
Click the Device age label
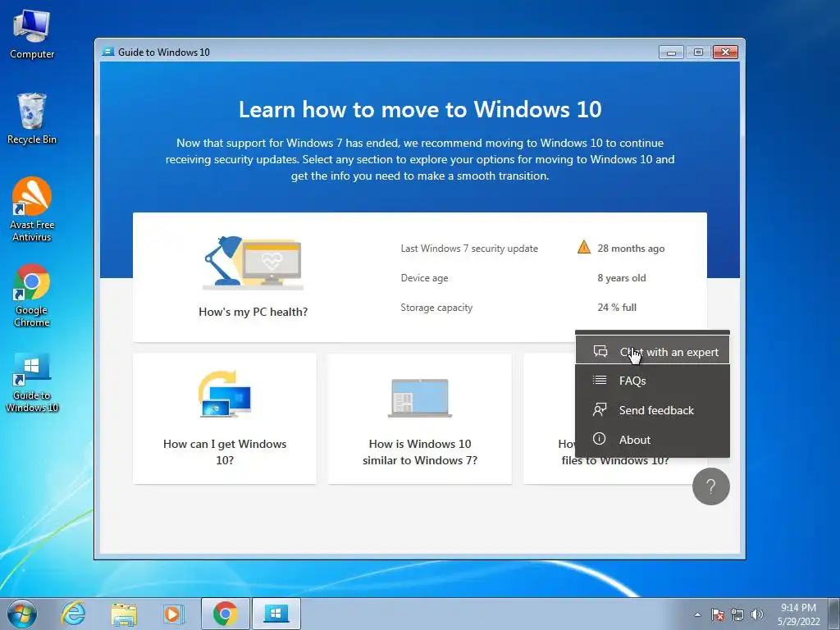coord(424,278)
